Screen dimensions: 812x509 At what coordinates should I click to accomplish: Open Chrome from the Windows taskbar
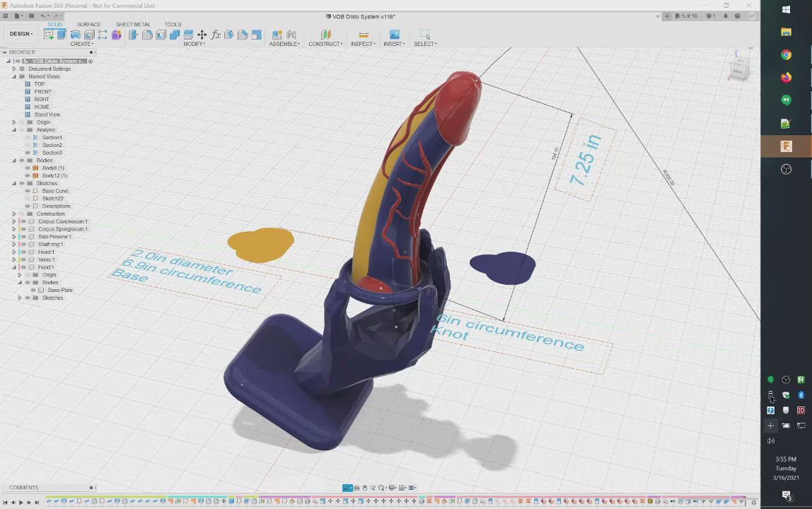click(x=786, y=55)
